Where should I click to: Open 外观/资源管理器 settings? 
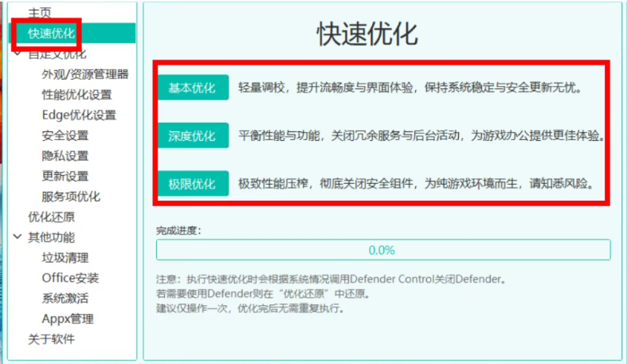[84, 74]
